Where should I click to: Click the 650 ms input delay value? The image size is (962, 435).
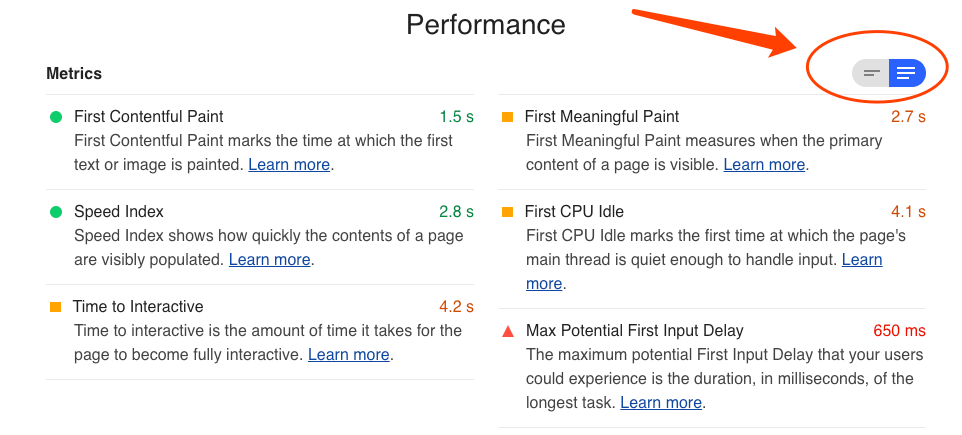(x=899, y=331)
